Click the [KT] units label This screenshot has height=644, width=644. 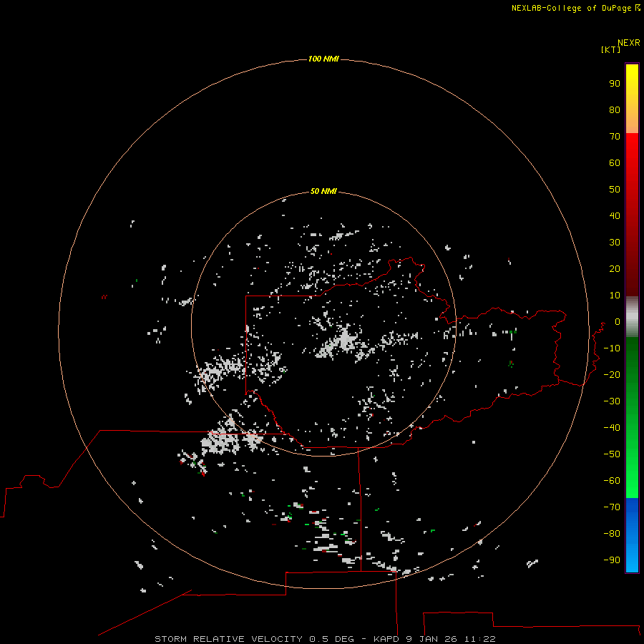pyautogui.click(x=611, y=49)
